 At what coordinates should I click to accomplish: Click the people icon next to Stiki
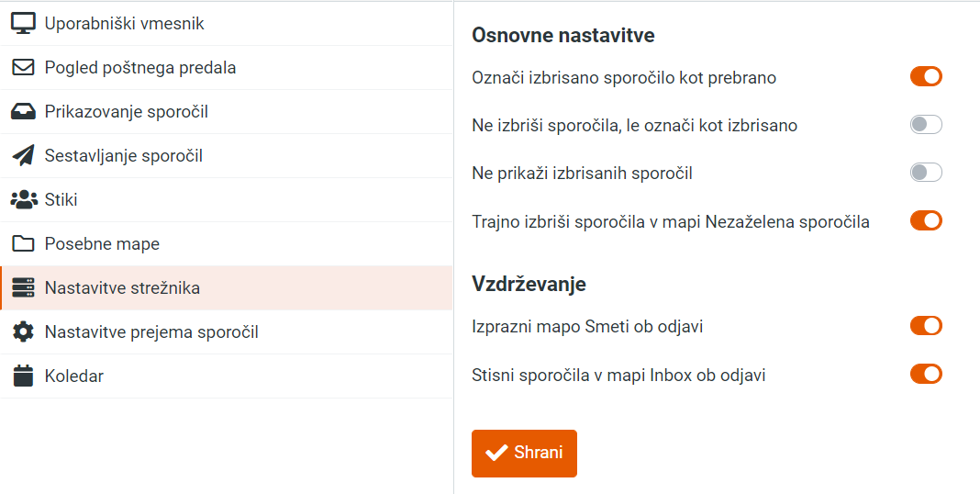point(24,199)
